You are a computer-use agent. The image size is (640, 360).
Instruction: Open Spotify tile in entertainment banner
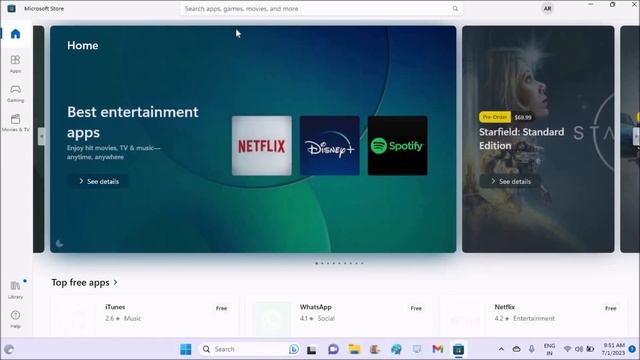point(398,146)
